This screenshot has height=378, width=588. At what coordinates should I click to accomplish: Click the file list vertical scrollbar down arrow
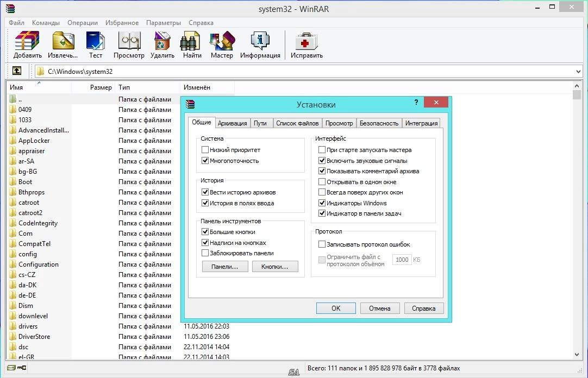click(577, 355)
